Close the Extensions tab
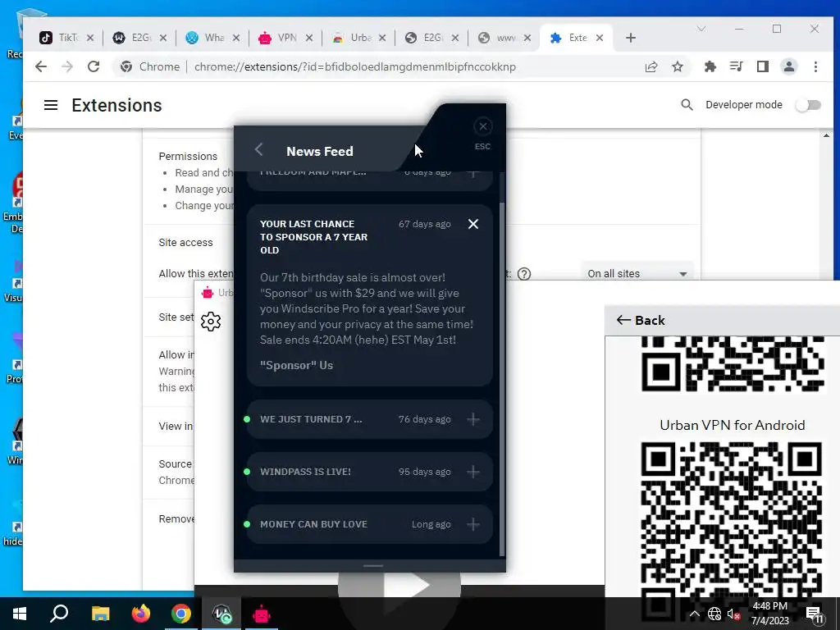Image resolution: width=840 pixels, height=630 pixels. click(x=600, y=38)
